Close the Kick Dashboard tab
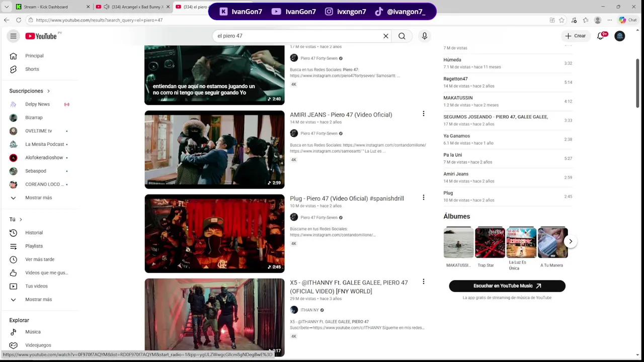 (x=89, y=7)
